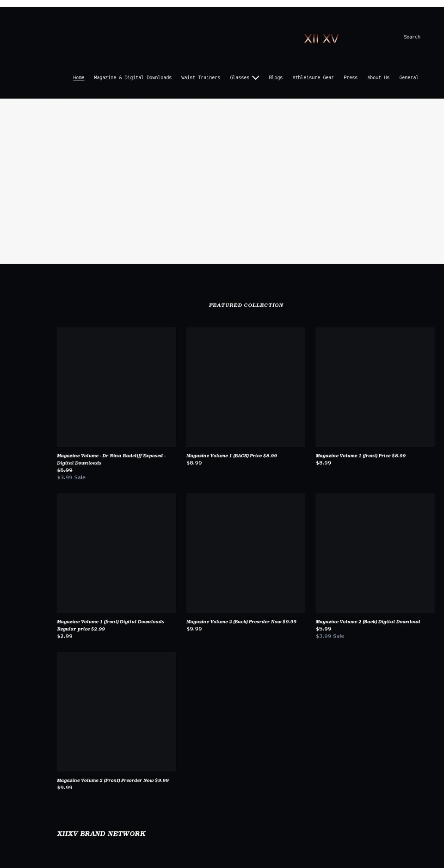444x868 pixels.
Task: Click Dr Nina Radcliff Exposed title link
Action: [111, 459]
